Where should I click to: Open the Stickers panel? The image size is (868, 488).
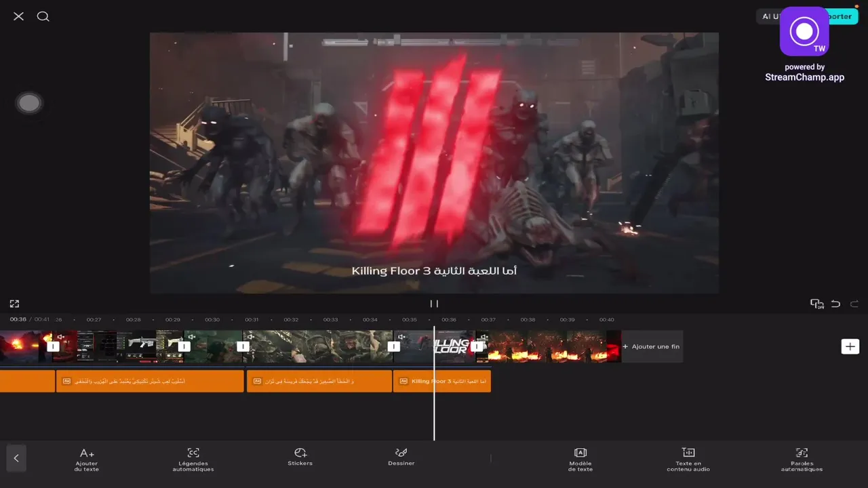[300, 457]
